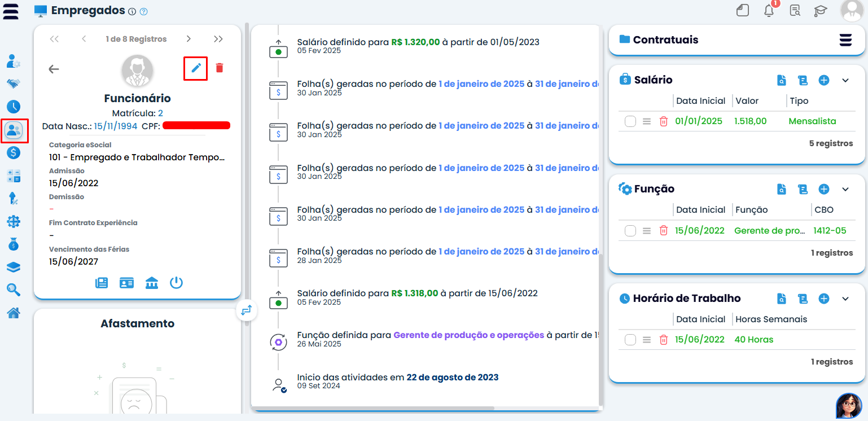Add a new Salário record
The image size is (868, 421).
tap(824, 80)
